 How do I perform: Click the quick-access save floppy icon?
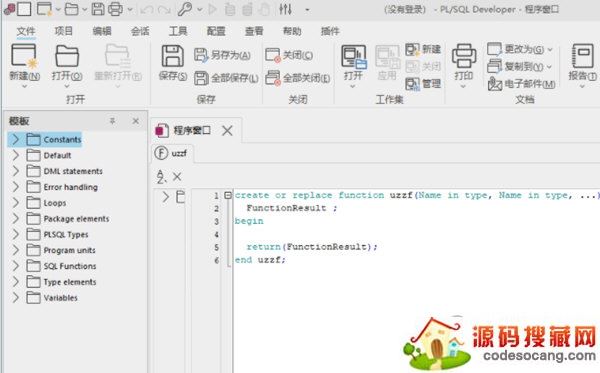coord(98,9)
